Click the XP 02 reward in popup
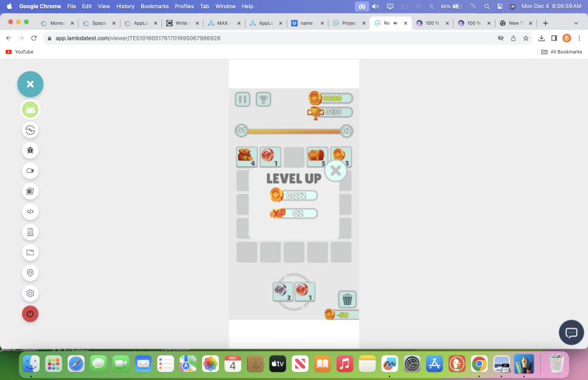Screen dimensions: 588x380 click(294, 213)
